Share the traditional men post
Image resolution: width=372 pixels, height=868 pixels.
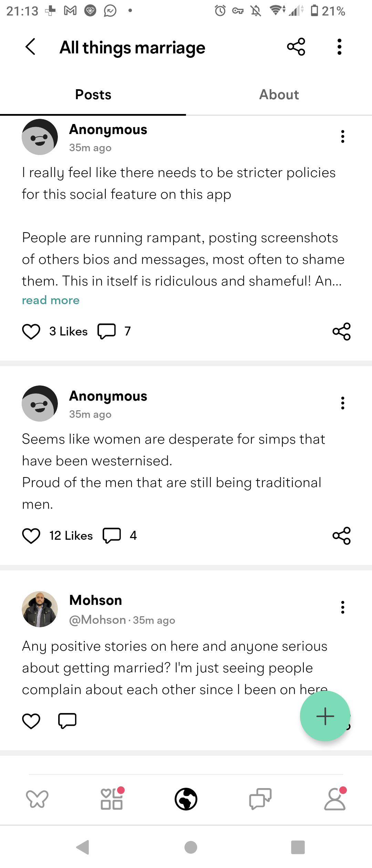341,536
